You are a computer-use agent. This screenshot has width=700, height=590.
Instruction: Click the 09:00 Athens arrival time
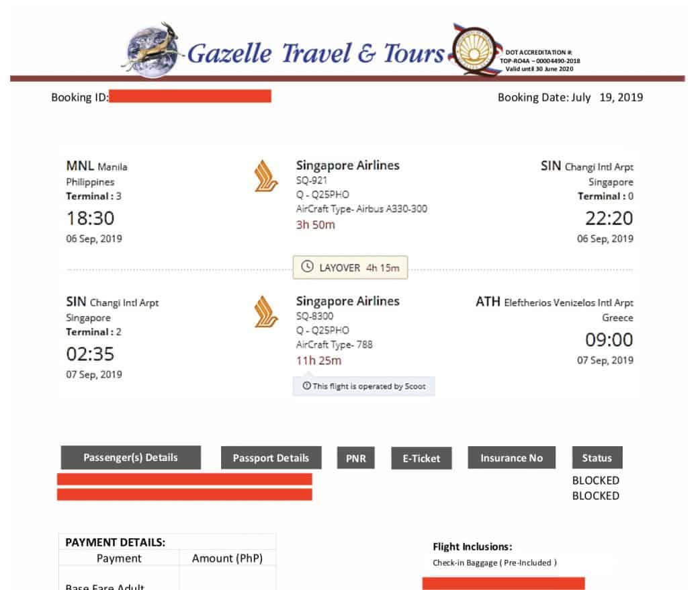click(609, 340)
